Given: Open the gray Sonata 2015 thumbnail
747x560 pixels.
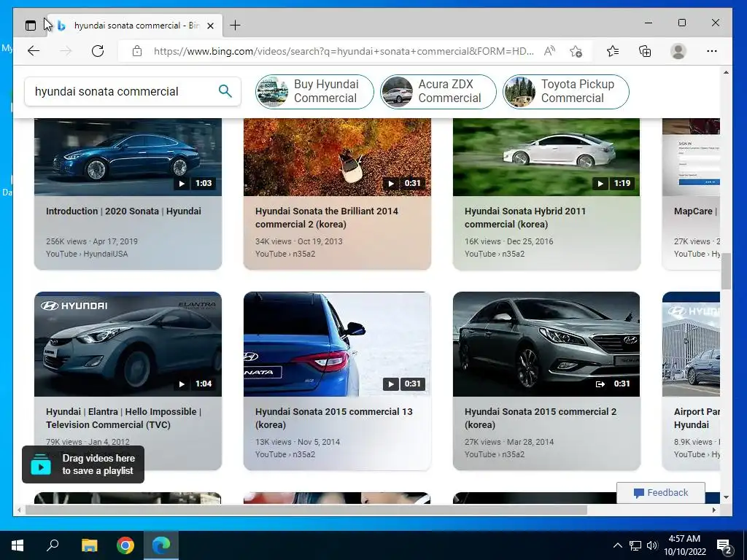Looking at the screenshot, I should pyautogui.click(x=546, y=344).
